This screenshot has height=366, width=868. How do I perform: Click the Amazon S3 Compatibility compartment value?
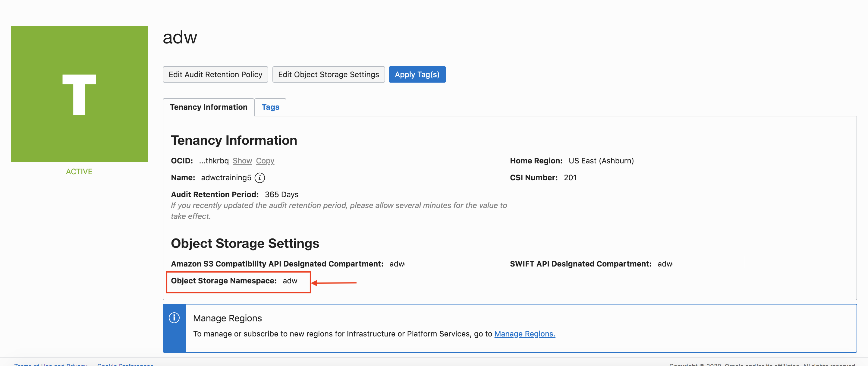coord(397,264)
